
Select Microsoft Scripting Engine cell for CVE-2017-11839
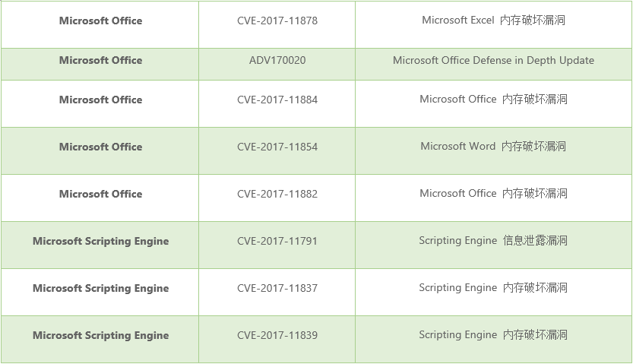click(100, 336)
